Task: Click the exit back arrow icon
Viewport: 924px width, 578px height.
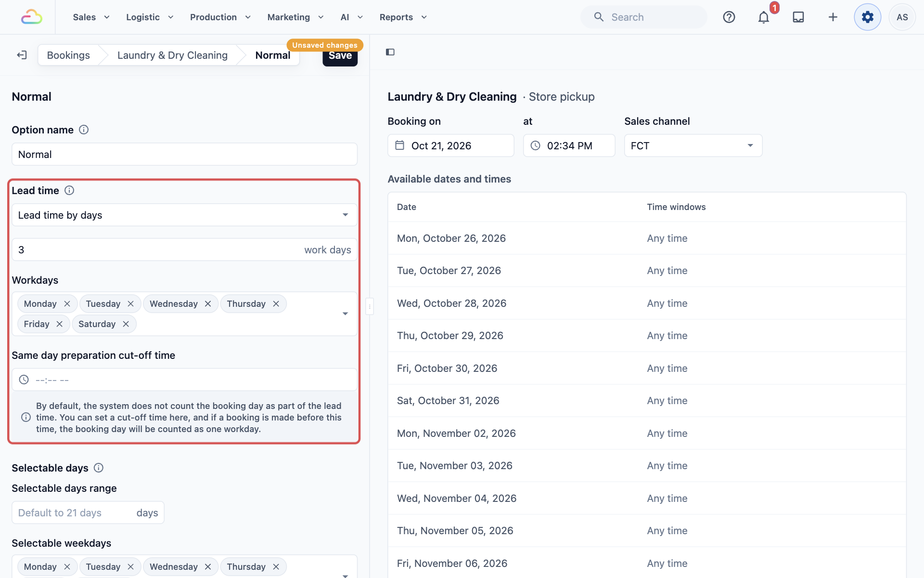Action: click(22, 55)
